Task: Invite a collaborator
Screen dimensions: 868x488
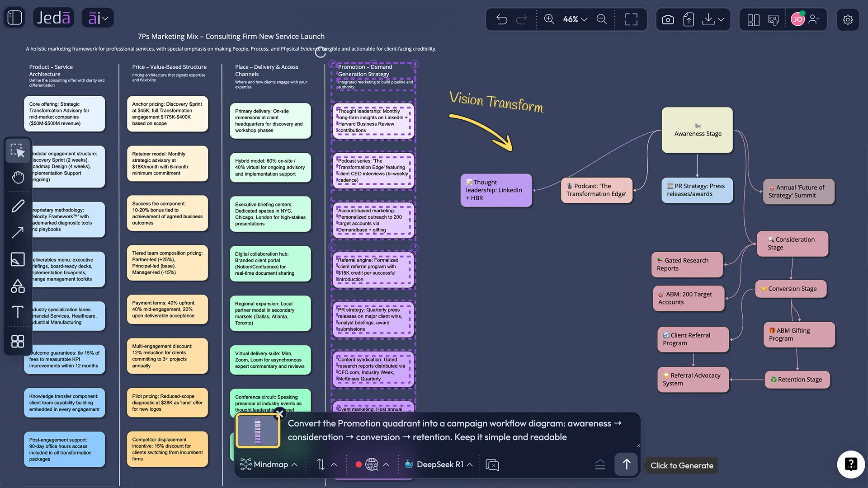Action: tap(814, 19)
